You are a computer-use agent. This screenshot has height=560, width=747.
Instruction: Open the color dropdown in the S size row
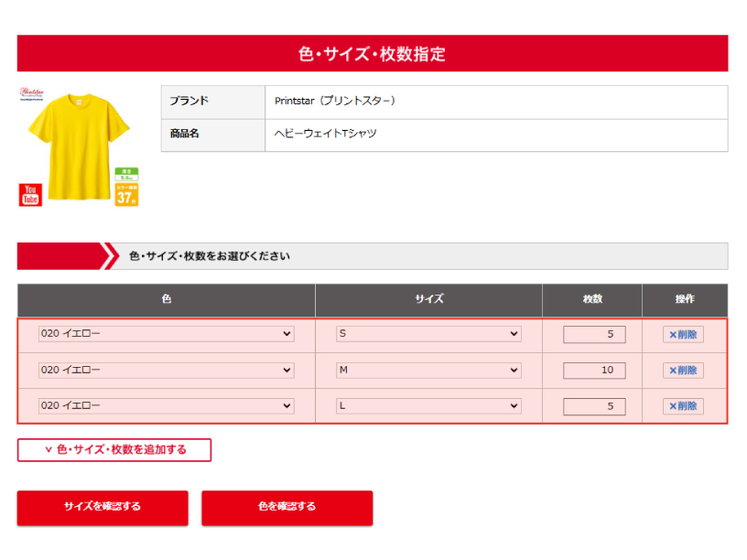pos(166,334)
